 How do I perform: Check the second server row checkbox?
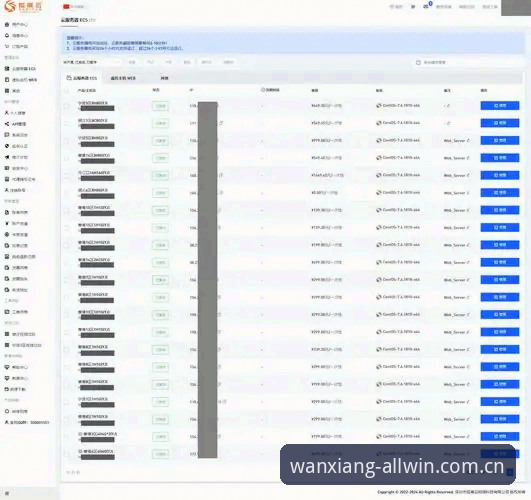point(67,123)
